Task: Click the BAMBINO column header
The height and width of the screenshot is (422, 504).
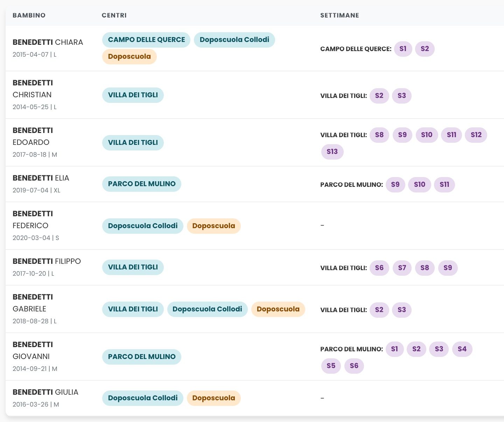Action: tap(29, 15)
